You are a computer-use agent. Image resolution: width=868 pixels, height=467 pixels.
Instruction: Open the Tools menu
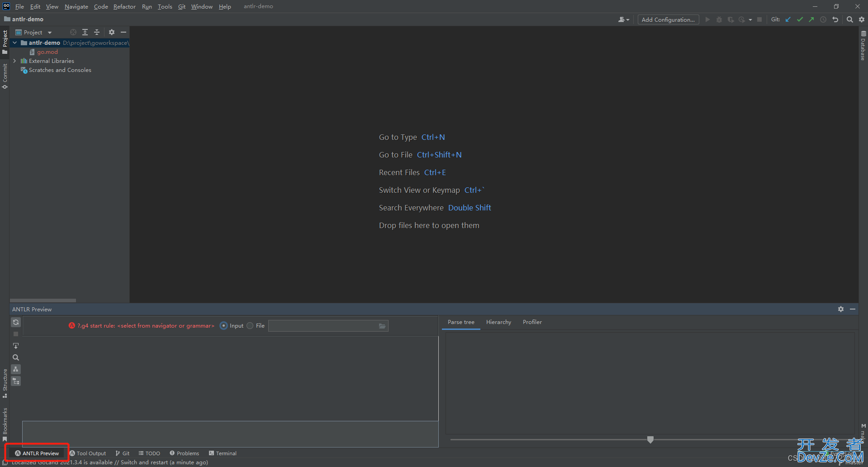point(165,6)
